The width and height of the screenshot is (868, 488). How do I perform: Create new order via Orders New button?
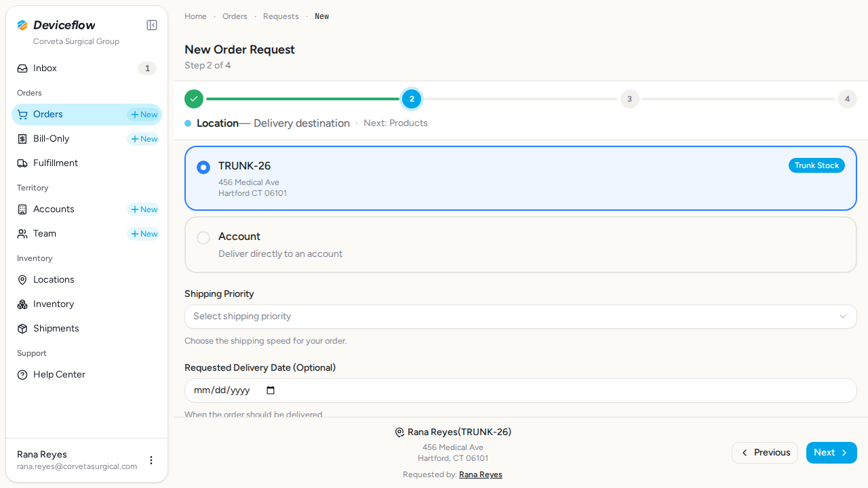point(144,115)
